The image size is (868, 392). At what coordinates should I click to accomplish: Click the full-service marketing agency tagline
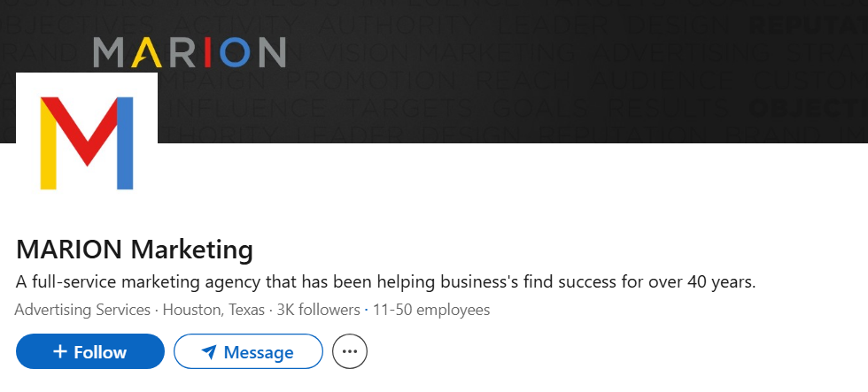point(385,283)
